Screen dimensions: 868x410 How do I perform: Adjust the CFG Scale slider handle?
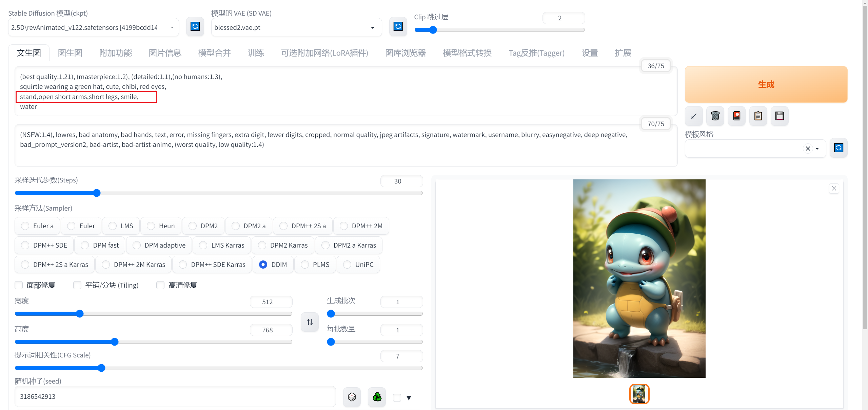pos(101,368)
